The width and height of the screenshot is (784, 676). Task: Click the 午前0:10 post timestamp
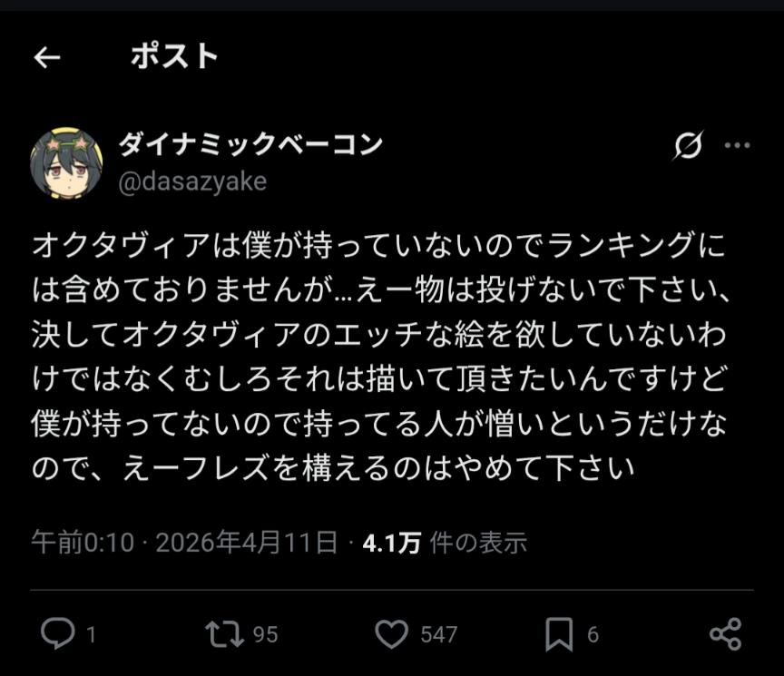(x=83, y=543)
